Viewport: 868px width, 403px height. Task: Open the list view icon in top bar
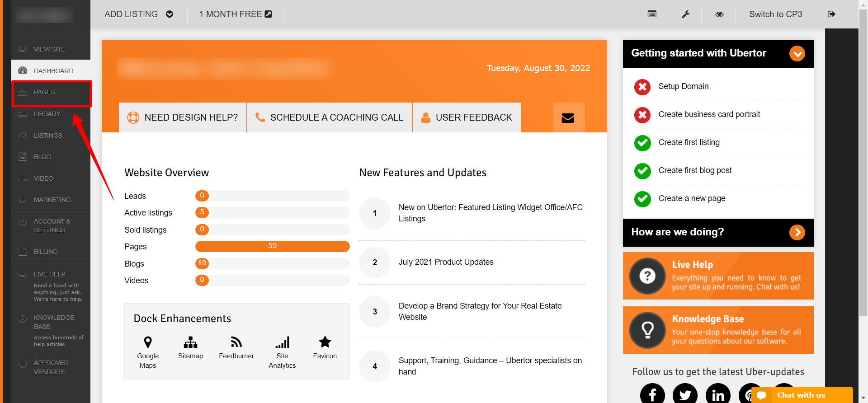pos(652,14)
